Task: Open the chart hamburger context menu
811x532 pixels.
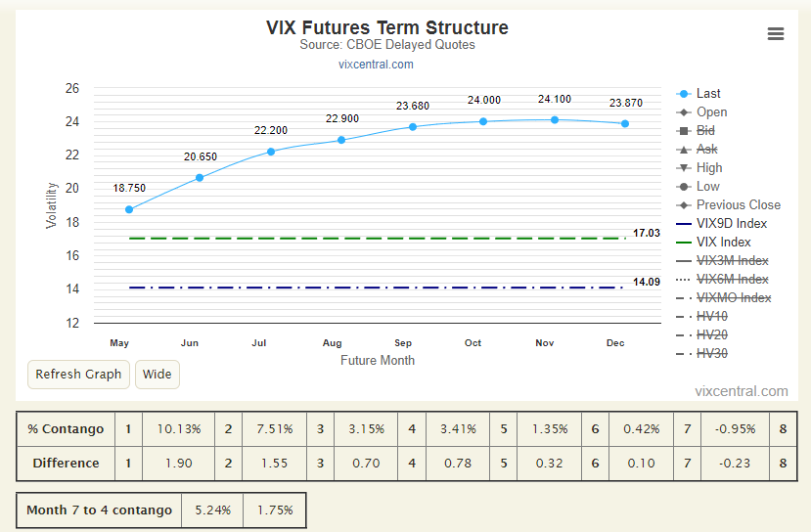Action: [x=776, y=34]
